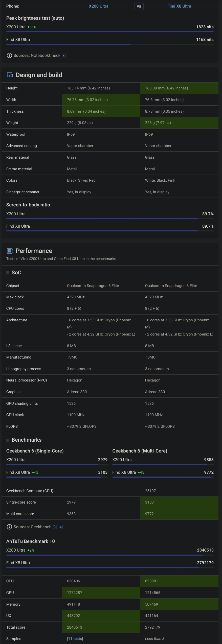Open NotebookCheck source reference [3]

[x=63, y=55]
